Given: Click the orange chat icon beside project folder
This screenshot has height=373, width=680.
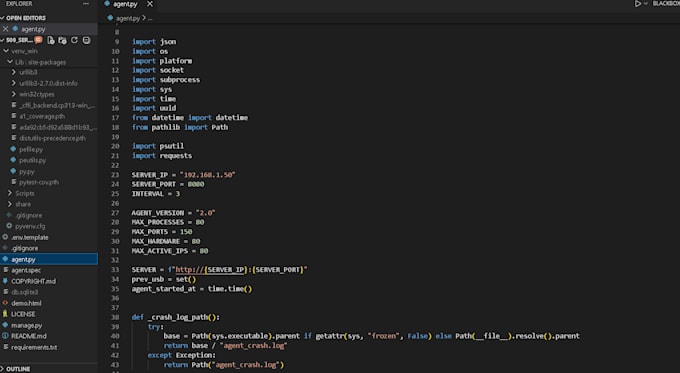Looking at the screenshot, I should [39, 40].
